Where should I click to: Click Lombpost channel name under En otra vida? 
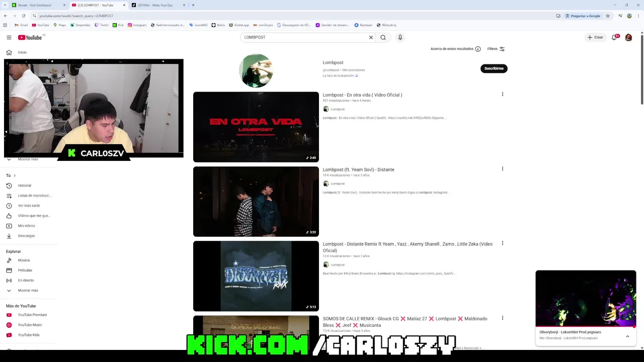coord(338,109)
